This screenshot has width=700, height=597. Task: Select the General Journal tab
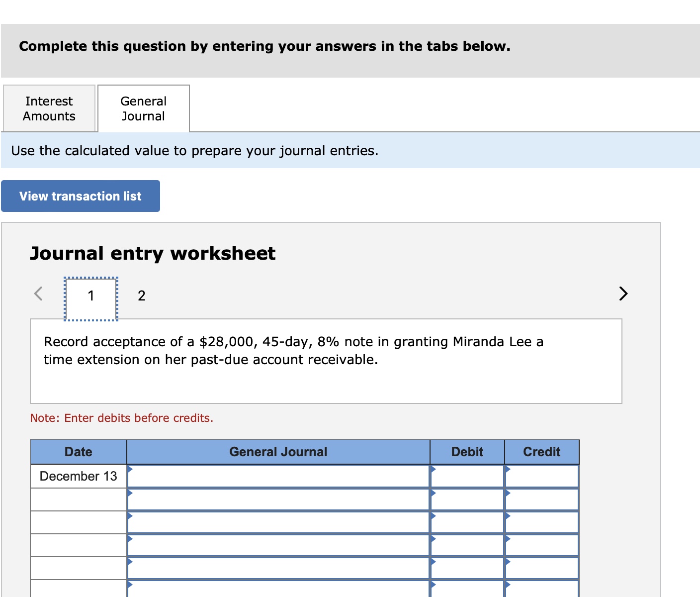(x=144, y=108)
